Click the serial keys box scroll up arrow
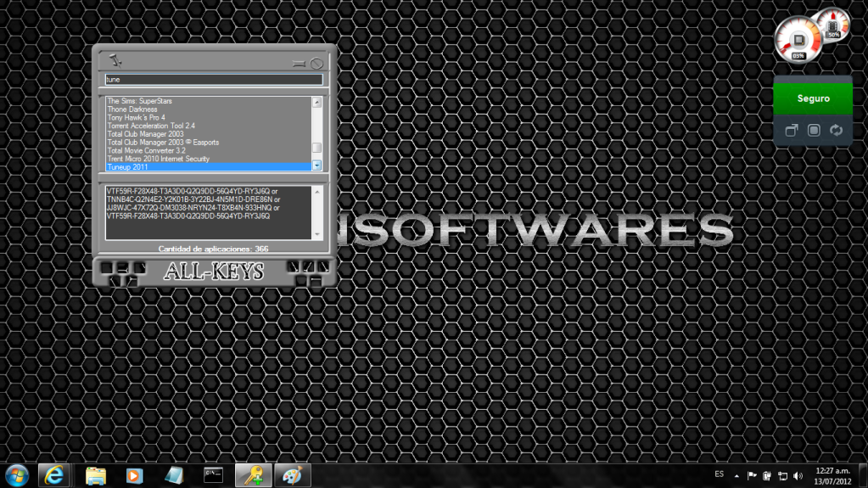The image size is (868, 488). click(x=317, y=192)
